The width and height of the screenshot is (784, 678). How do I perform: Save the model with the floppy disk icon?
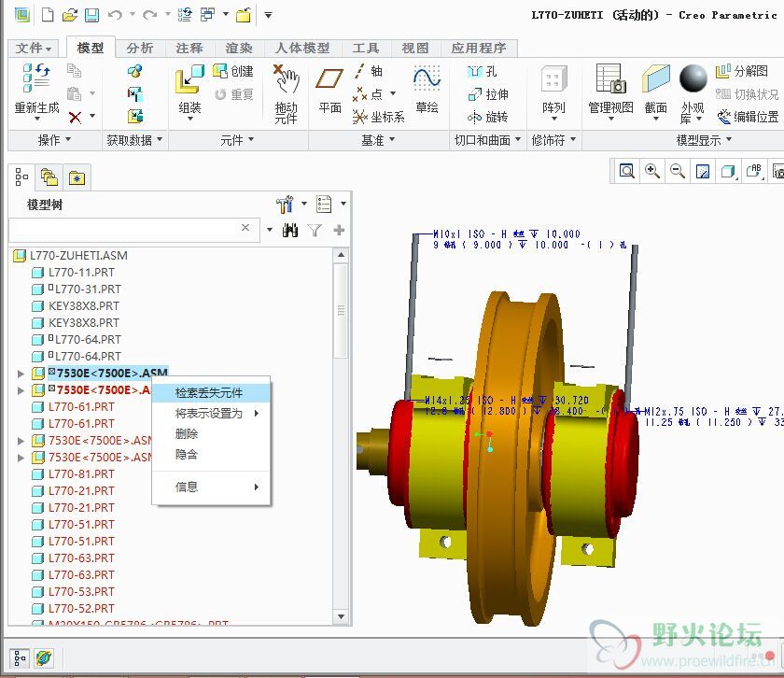coord(92,15)
